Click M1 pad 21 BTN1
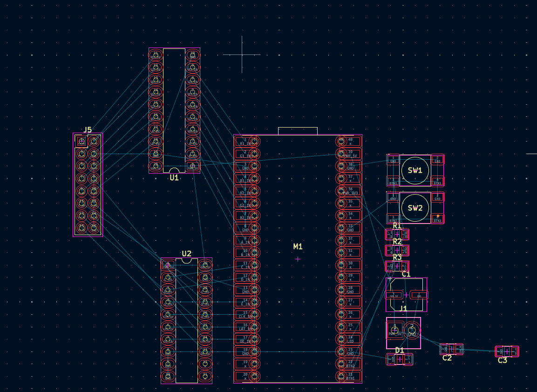537x392 pixels. pos(350,376)
